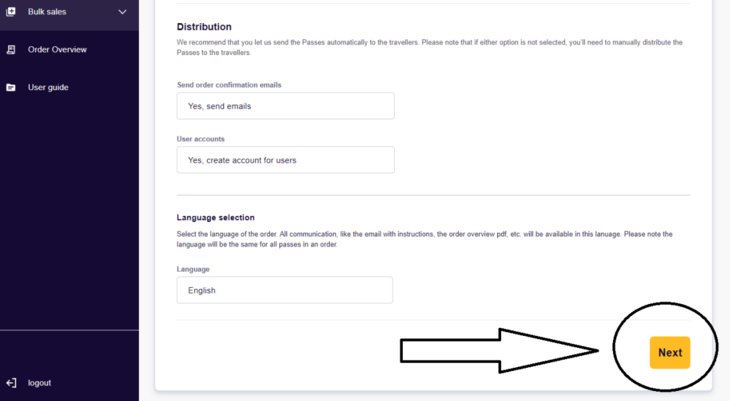Click the Bulk sales plus icon
This screenshot has width=730, height=401.
pyautogui.click(x=11, y=12)
